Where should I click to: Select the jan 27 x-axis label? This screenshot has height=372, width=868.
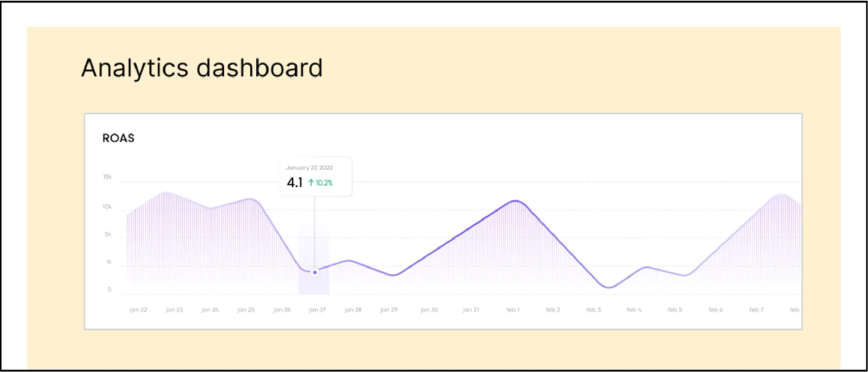(317, 310)
